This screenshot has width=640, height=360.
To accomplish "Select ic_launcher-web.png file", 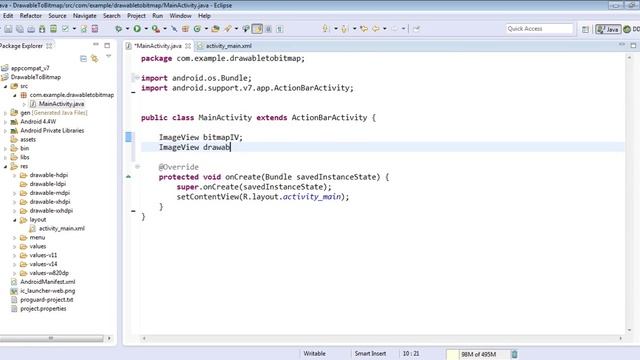I will click(x=48, y=291).
